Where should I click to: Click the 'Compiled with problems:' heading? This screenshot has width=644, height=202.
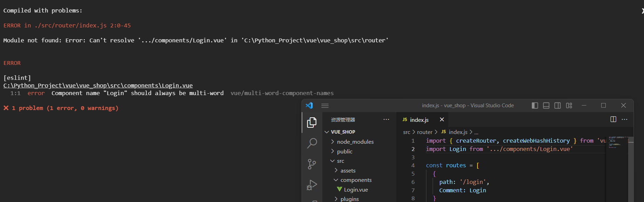[x=43, y=10]
